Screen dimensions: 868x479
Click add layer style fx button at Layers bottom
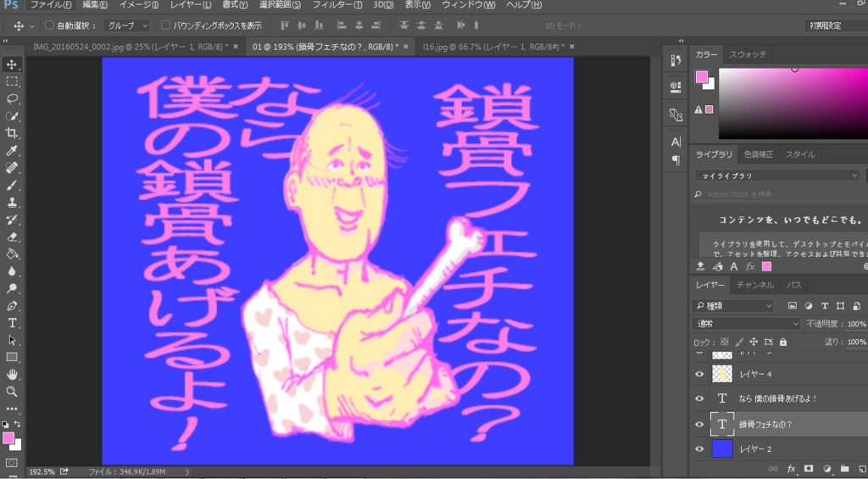(x=791, y=469)
